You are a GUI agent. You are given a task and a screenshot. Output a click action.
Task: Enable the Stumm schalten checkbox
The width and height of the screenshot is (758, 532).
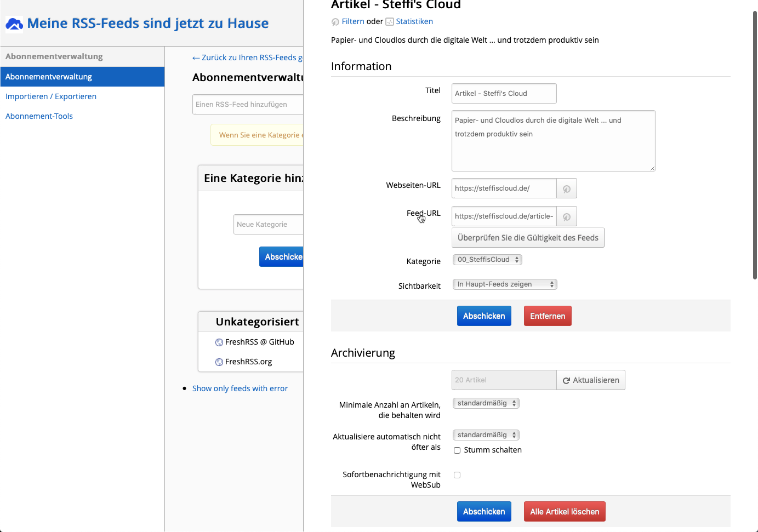pos(457,450)
